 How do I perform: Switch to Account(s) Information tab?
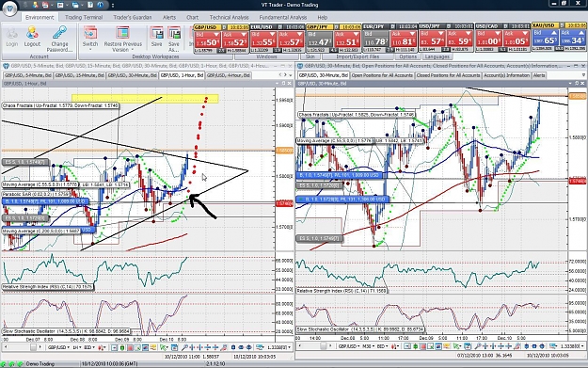(507, 75)
